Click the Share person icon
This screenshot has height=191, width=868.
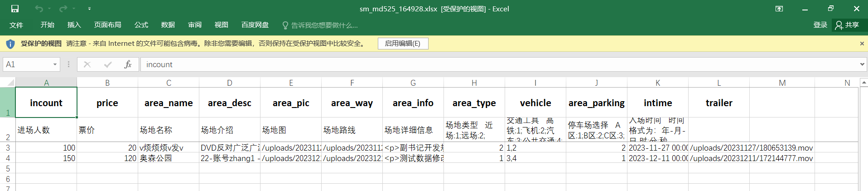[839, 25]
